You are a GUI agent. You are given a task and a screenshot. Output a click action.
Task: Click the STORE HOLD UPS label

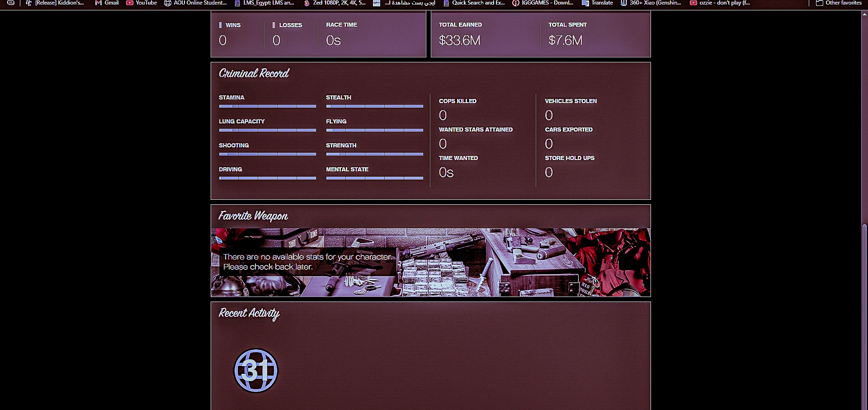pos(570,158)
